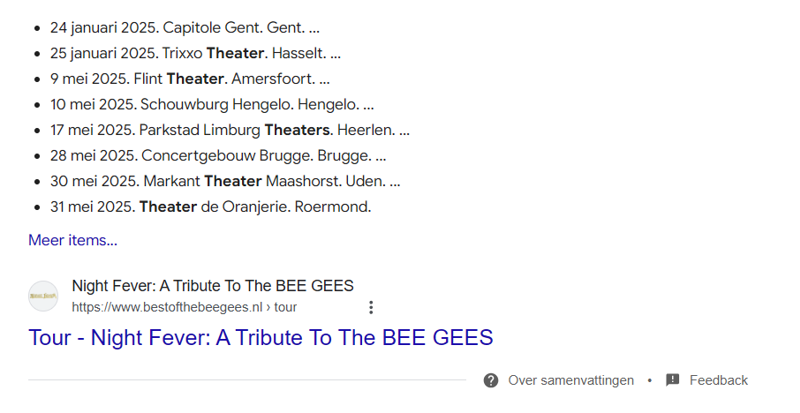Click the Feedback flag icon
This screenshot has width=800, height=413.
(673, 380)
